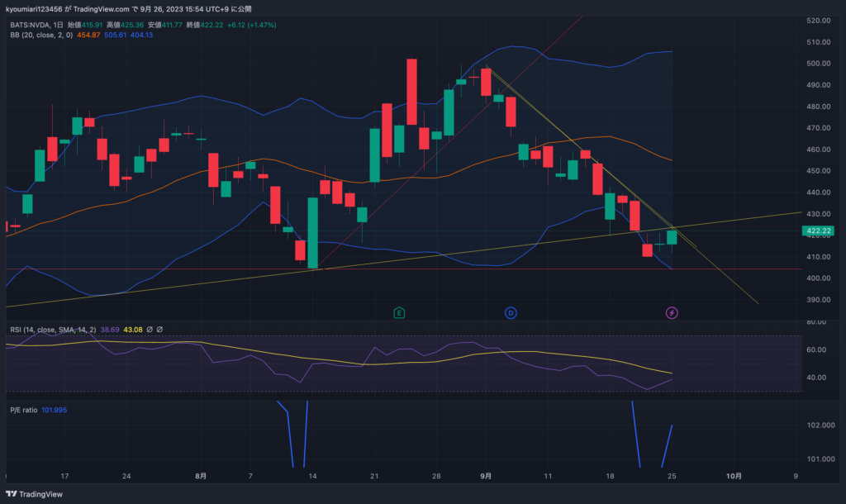Click the 14 date label on time axis
This screenshot has width=846, height=504.
[312, 476]
